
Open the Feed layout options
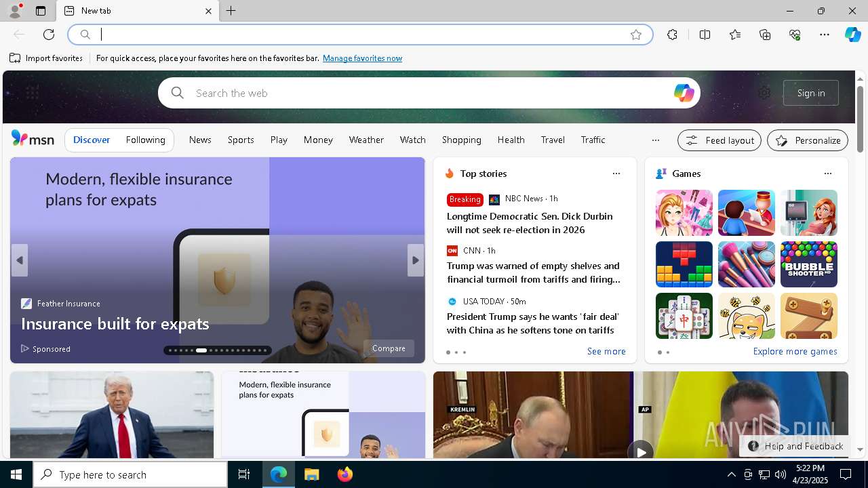(x=719, y=140)
